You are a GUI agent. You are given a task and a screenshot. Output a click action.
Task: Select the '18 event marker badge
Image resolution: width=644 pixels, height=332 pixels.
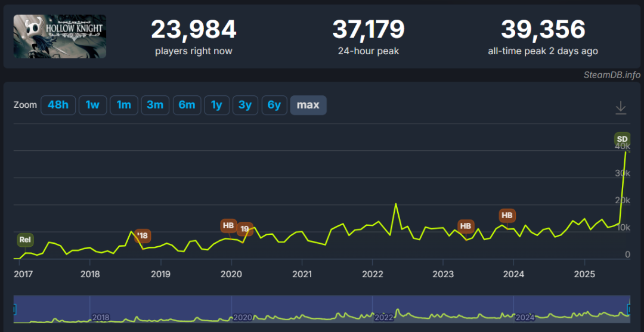[143, 235]
